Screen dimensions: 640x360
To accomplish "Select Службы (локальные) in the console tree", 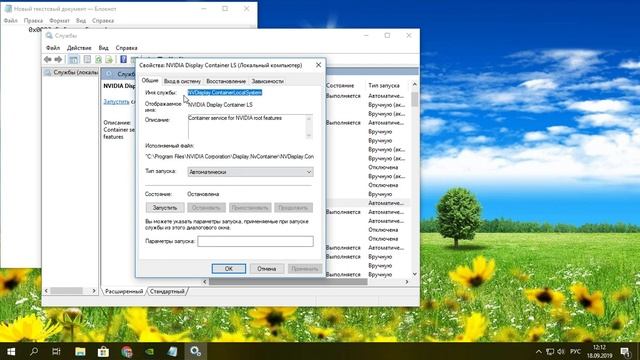I will (72, 72).
